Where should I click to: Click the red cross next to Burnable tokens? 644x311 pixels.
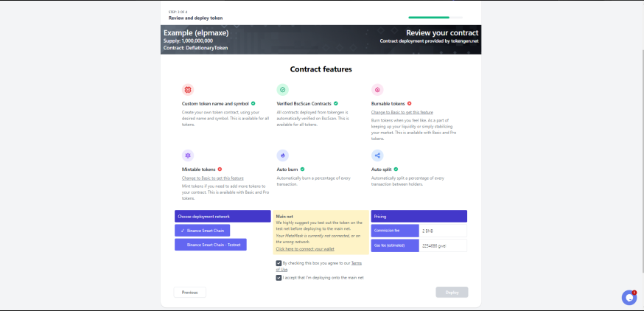409,103
